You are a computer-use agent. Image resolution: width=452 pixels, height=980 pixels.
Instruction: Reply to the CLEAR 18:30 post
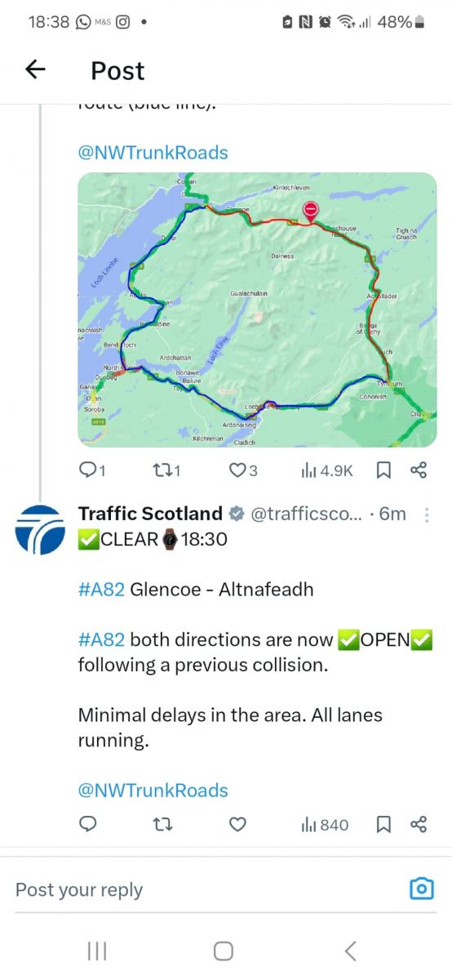pos(87,825)
